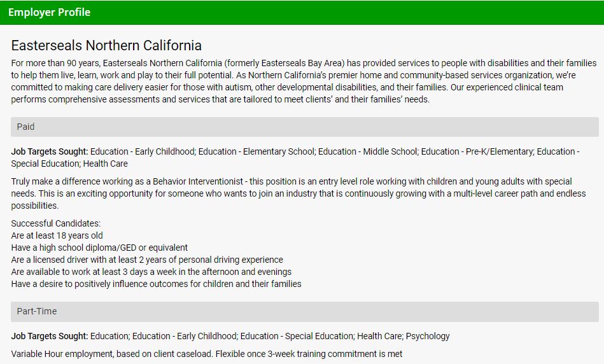The height and width of the screenshot is (364, 604).
Task: Click Health Care in the Part-Time job targets
Action: click(x=379, y=336)
